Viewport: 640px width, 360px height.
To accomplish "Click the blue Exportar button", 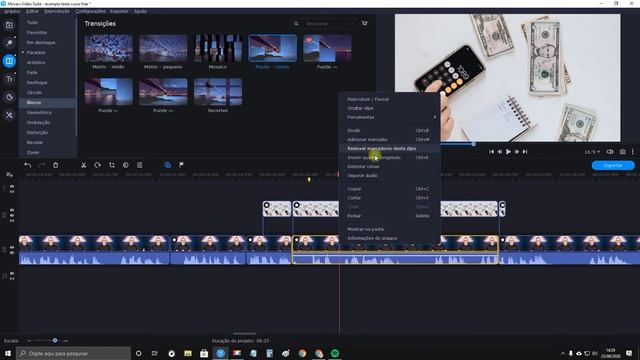I will (x=613, y=165).
